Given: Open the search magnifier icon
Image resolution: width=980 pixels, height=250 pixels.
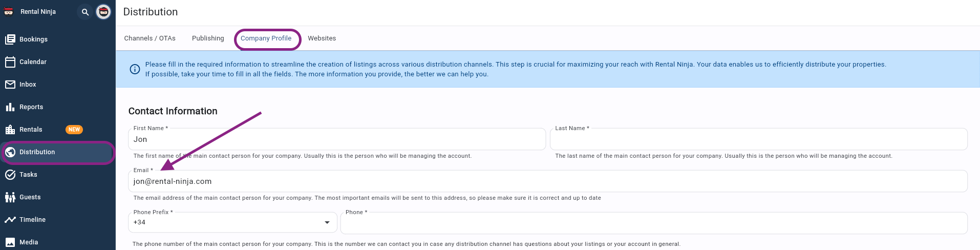Looking at the screenshot, I should 85,12.
